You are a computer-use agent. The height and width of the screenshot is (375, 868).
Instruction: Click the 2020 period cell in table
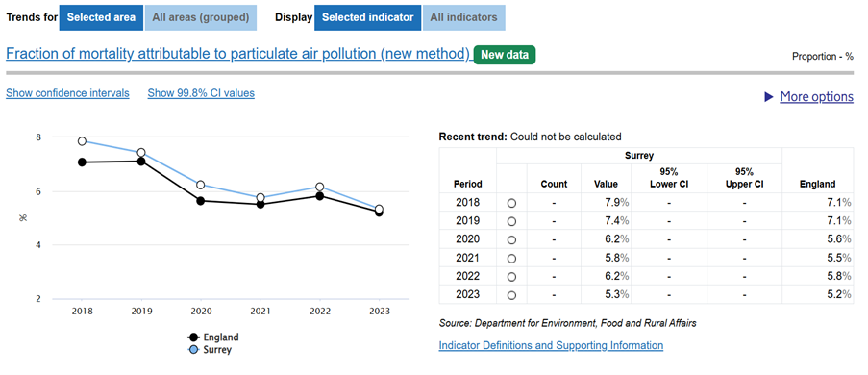point(468,239)
